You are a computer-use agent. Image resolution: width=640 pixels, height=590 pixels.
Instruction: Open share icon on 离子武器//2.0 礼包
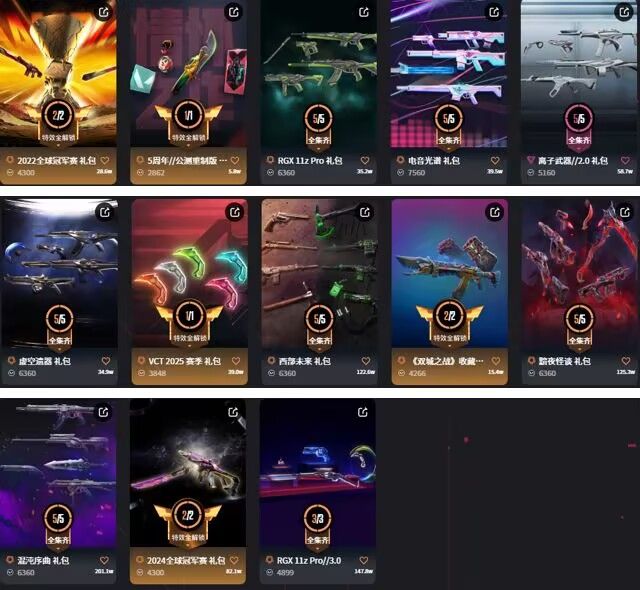(624, 12)
